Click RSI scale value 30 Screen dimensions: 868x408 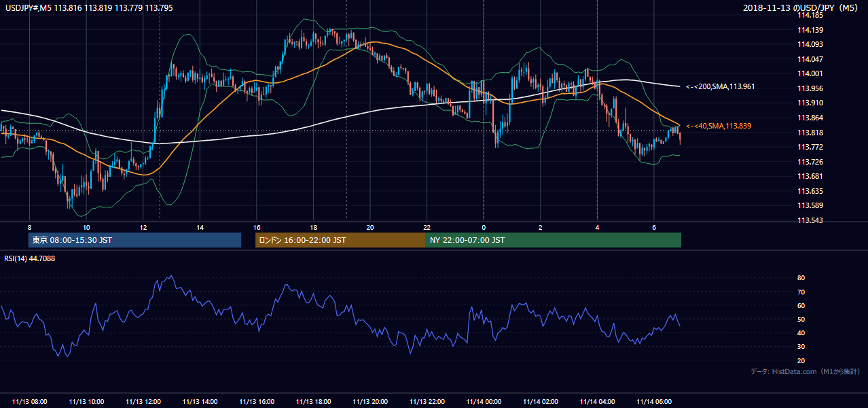801,347
